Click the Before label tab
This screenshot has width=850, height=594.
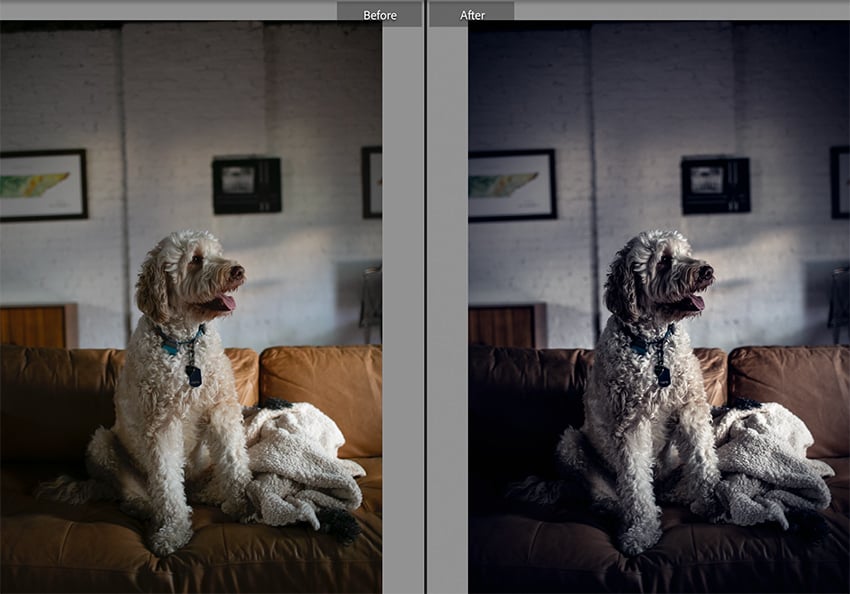click(379, 15)
